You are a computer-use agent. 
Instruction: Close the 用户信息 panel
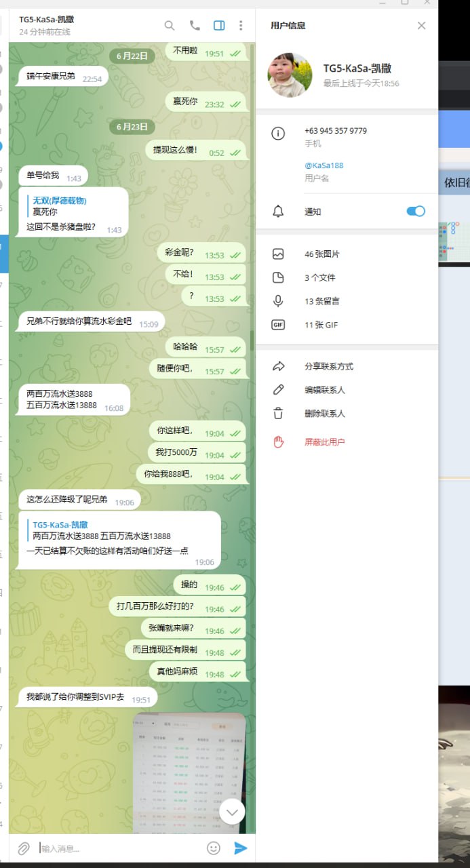(422, 26)
